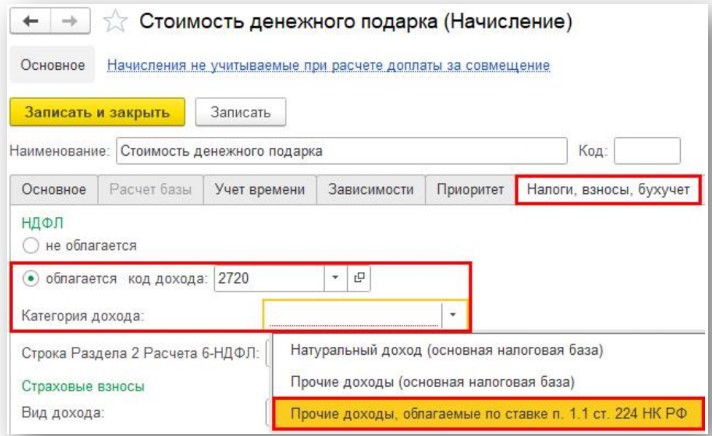
Task: Click the 'Код' input field
Action: (x=646, y=151)
